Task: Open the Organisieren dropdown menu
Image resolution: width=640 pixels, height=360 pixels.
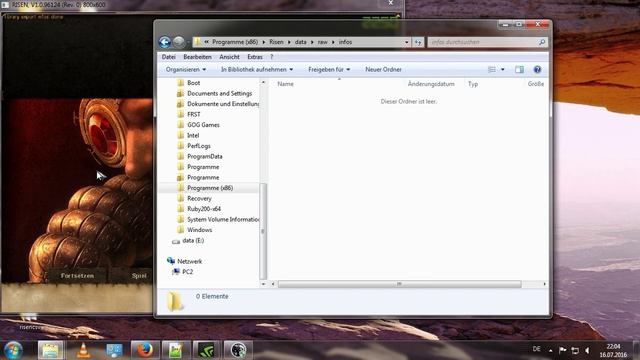Action: pos(186,69)
